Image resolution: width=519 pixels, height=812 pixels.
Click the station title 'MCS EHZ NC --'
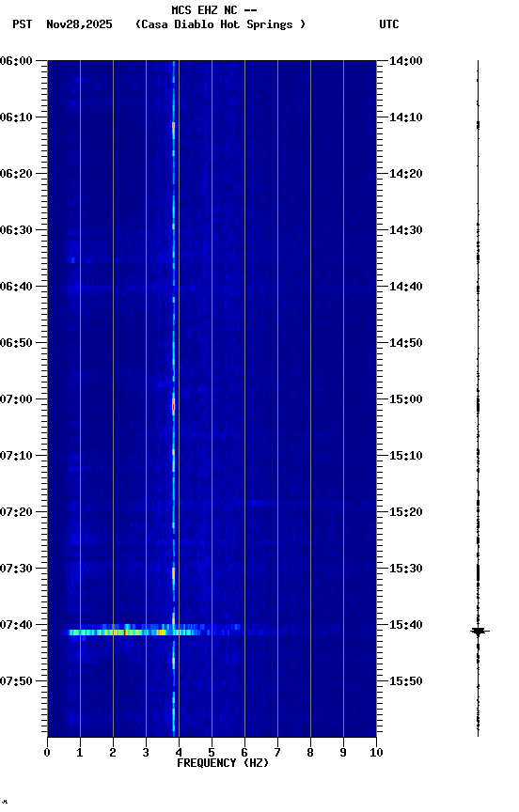[x=214, y=10]
